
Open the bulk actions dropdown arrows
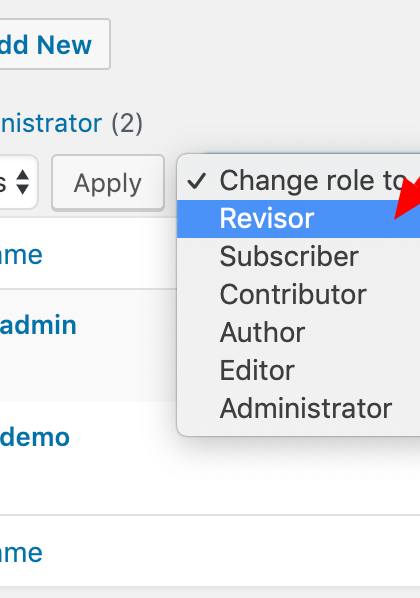[19, 182]
